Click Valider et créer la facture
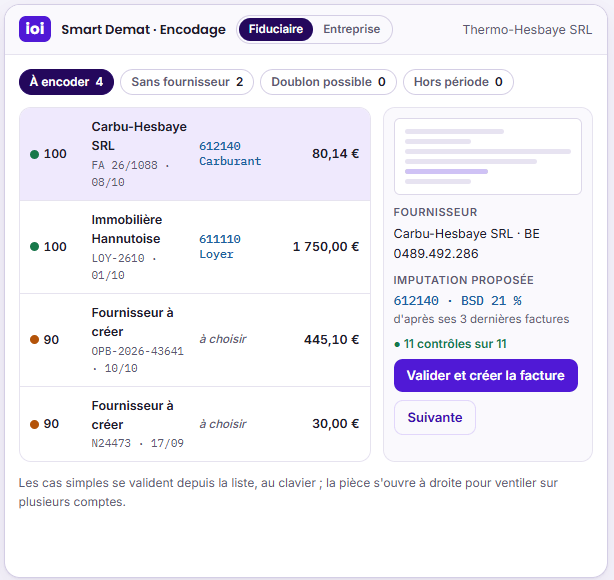This screenshot has width=614, height=580. [486, 376]
